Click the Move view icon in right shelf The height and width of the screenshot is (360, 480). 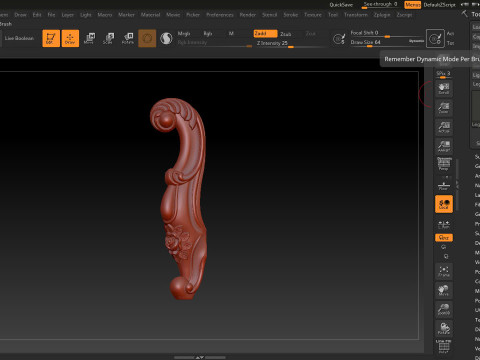point(444,290)
